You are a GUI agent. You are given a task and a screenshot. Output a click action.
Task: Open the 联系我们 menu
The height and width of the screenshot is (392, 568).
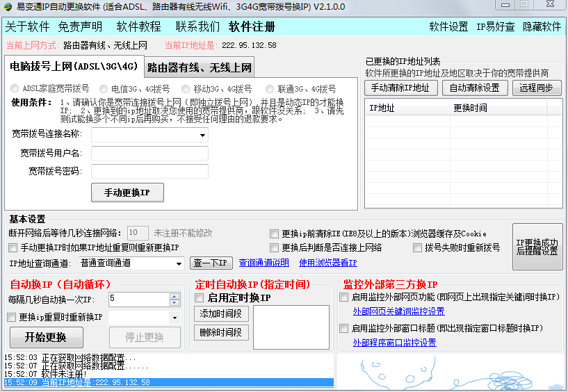pos(197,26)
